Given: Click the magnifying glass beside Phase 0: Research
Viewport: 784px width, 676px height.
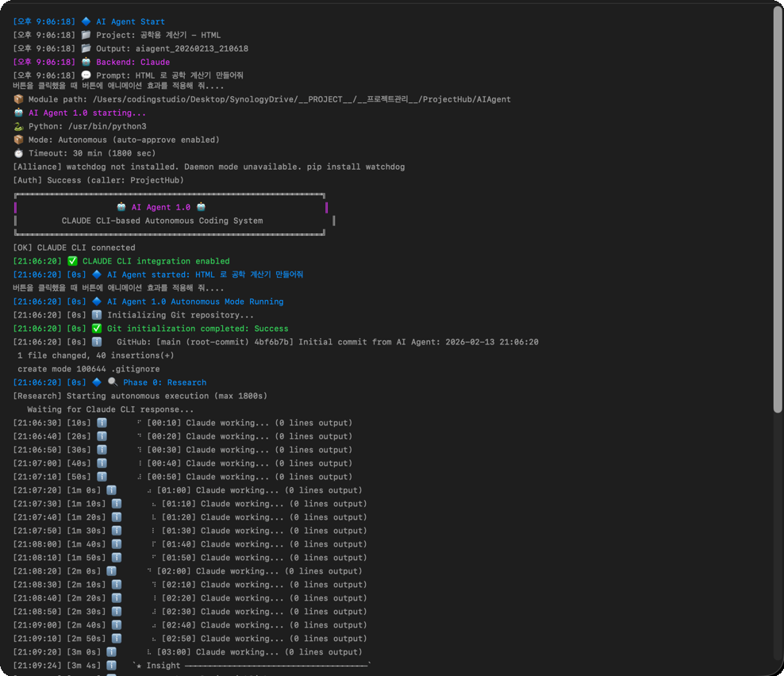Looking at the screenshot, I should click(x=113, y=382).
